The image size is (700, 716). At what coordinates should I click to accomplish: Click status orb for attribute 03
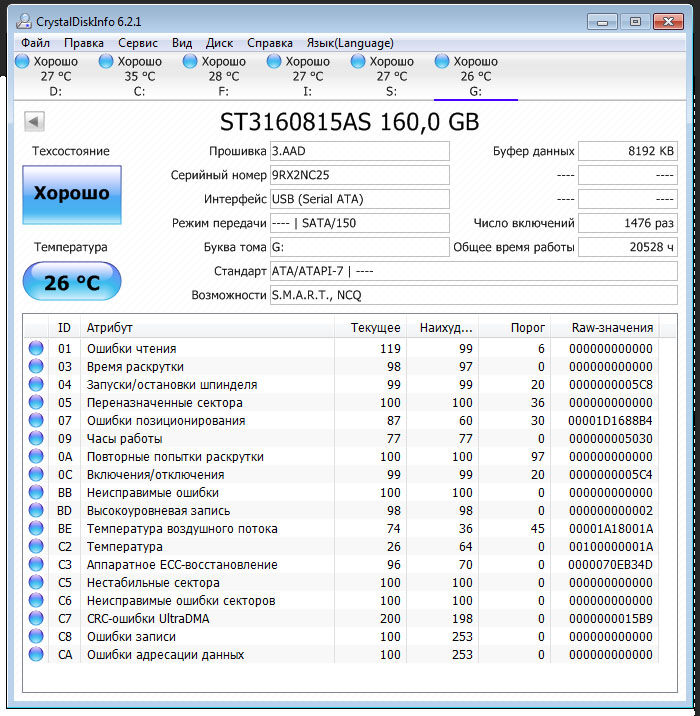(36, 366)
